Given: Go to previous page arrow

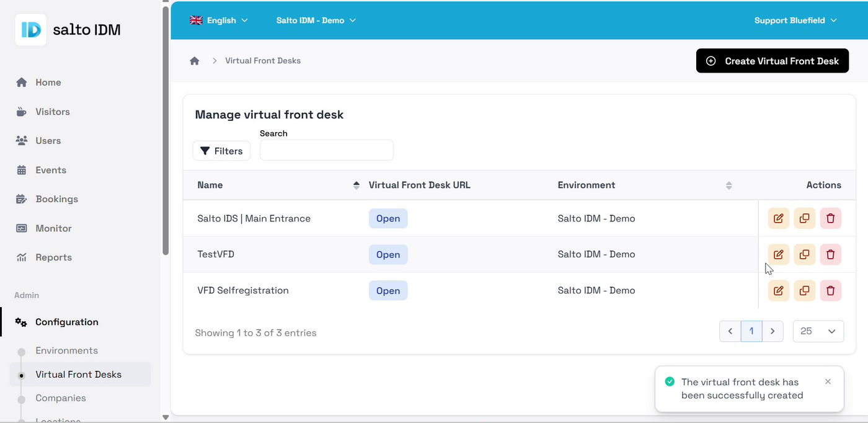Looking at the screenshot, I should [x=730, y=331].
